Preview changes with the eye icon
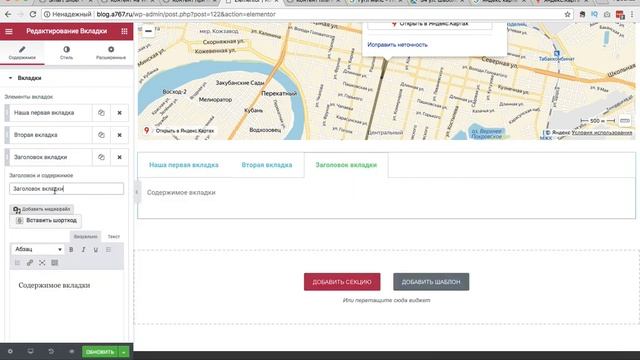This screenshot has height=360, width=640. pos(71,351)
